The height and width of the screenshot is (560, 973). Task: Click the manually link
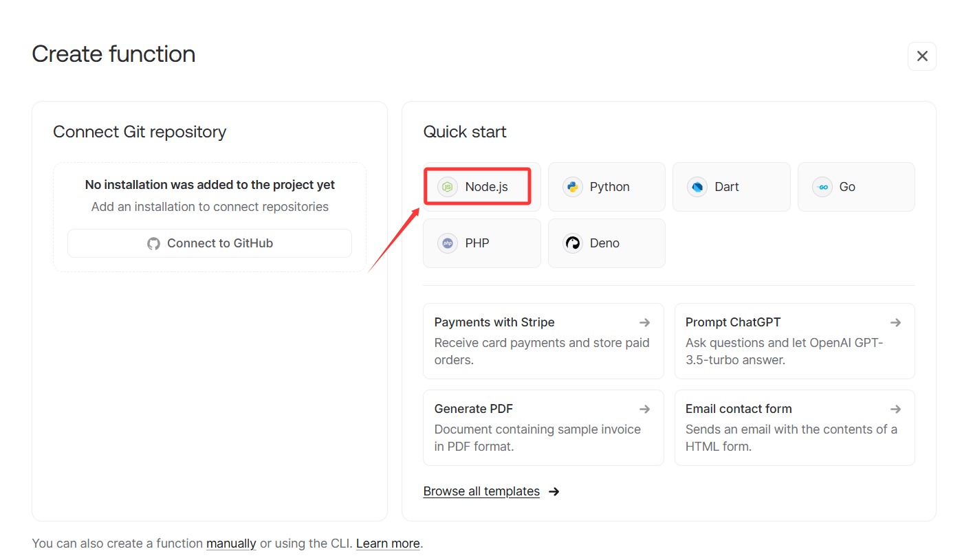pyautogui.click(x=231, y=544)
